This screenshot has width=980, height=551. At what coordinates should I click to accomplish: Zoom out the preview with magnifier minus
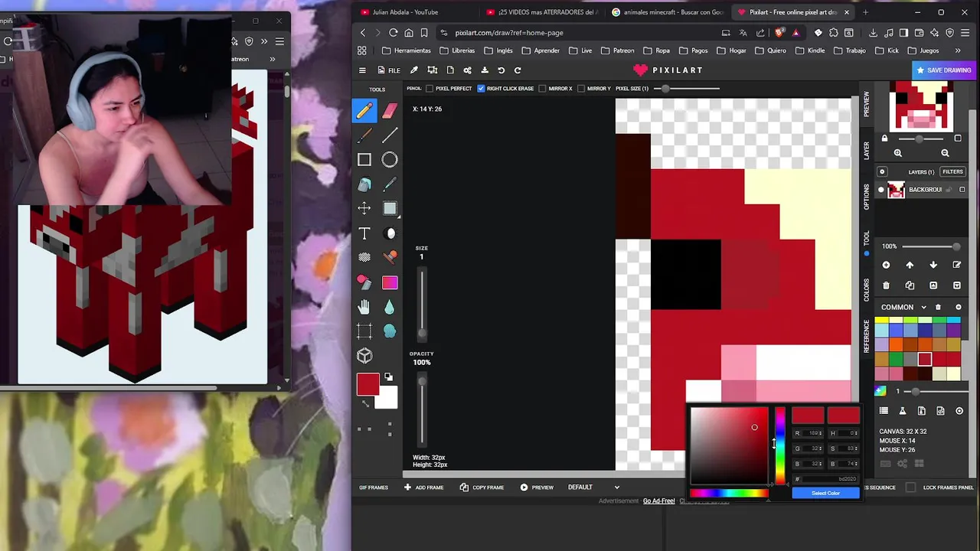[x=945, y=153]
